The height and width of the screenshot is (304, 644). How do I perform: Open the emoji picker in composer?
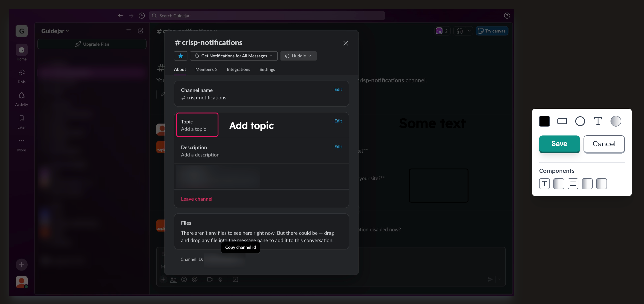184,279
